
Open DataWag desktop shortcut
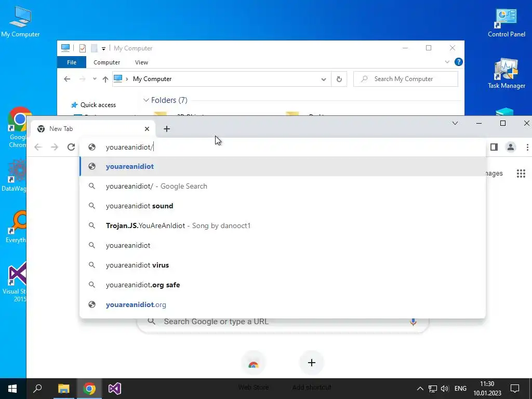(14, 176)
